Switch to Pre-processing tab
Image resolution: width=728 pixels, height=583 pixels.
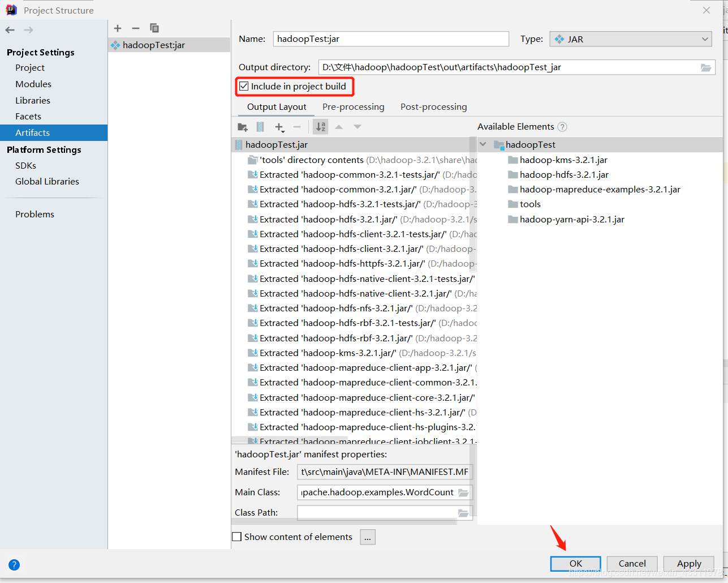[353, 107]
